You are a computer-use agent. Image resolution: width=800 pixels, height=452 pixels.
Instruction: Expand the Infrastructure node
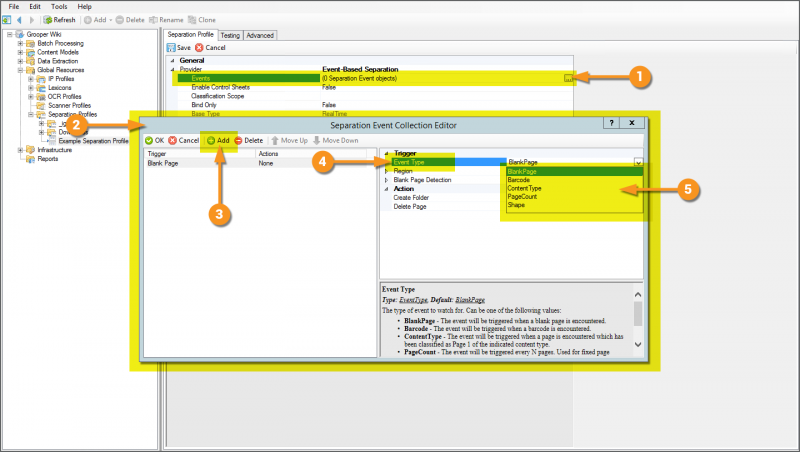point(20,150)
